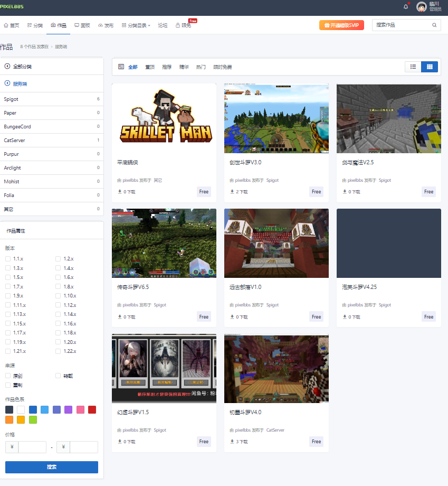Select the 1.20.x version checkbox

point(58,342)
